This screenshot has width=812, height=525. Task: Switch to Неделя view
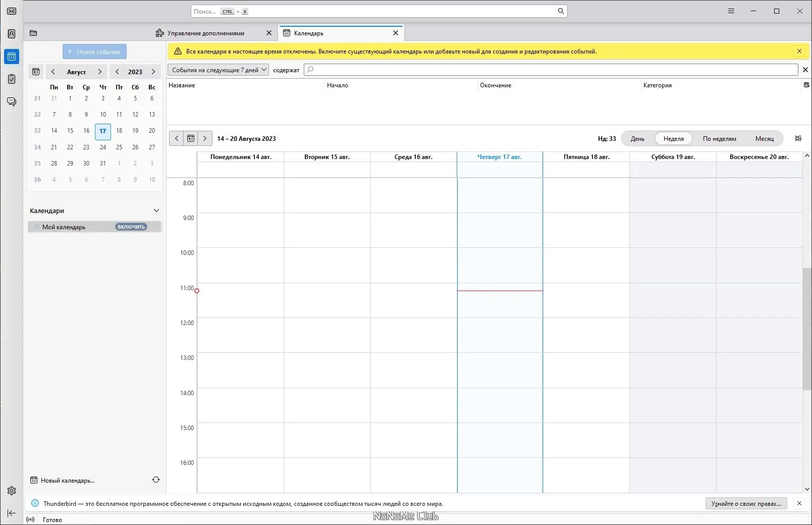674,139
